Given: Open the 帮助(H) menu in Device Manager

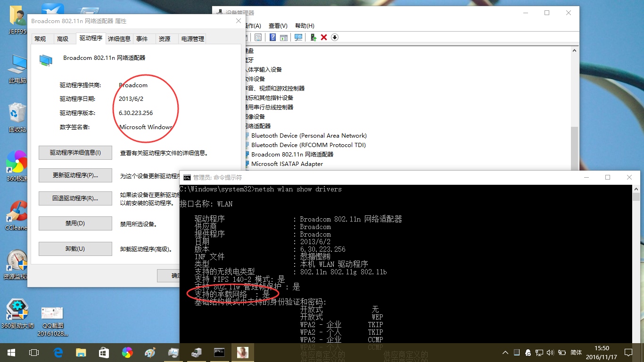Looking at the screenshot, I should (304, 26).
